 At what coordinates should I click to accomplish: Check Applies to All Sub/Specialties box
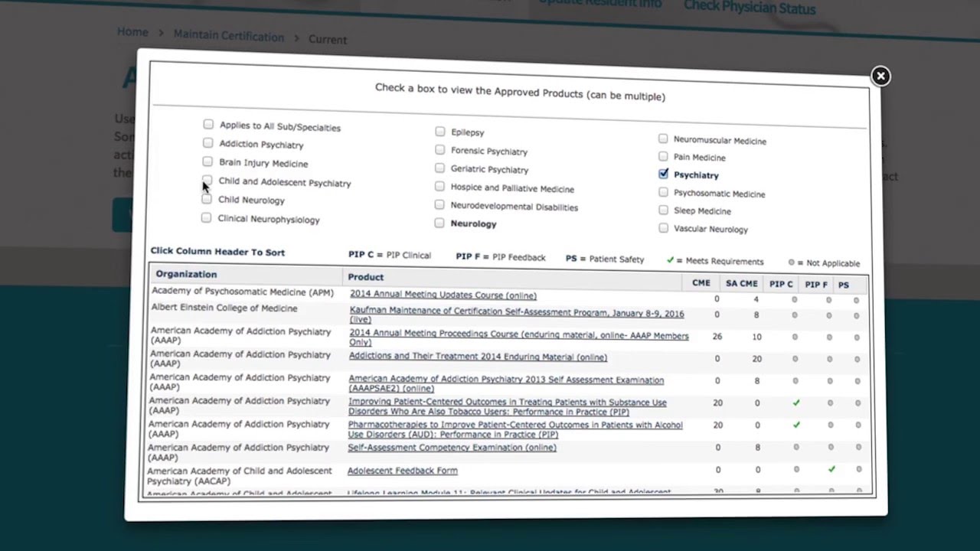point(208,124)
